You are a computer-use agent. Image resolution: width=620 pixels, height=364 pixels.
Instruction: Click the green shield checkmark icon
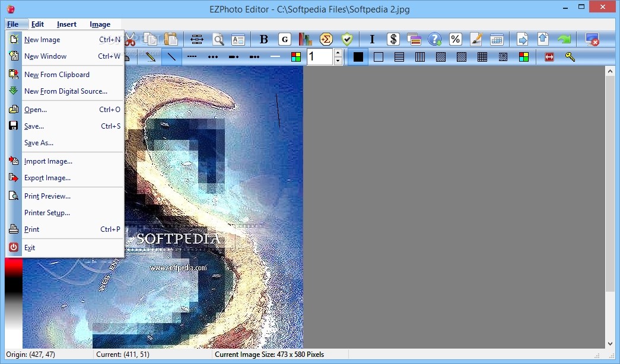tap(346, 39)
